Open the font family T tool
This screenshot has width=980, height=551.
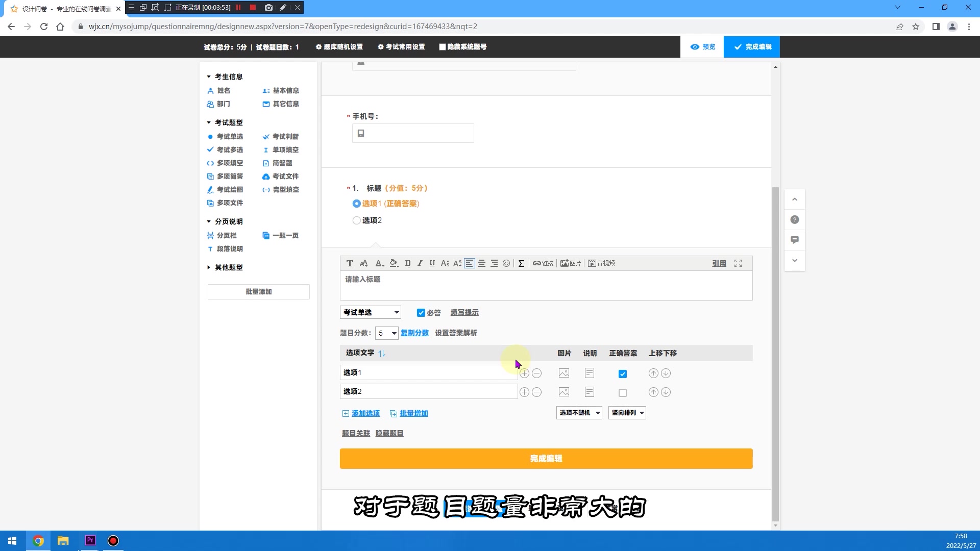click(350, 263)
